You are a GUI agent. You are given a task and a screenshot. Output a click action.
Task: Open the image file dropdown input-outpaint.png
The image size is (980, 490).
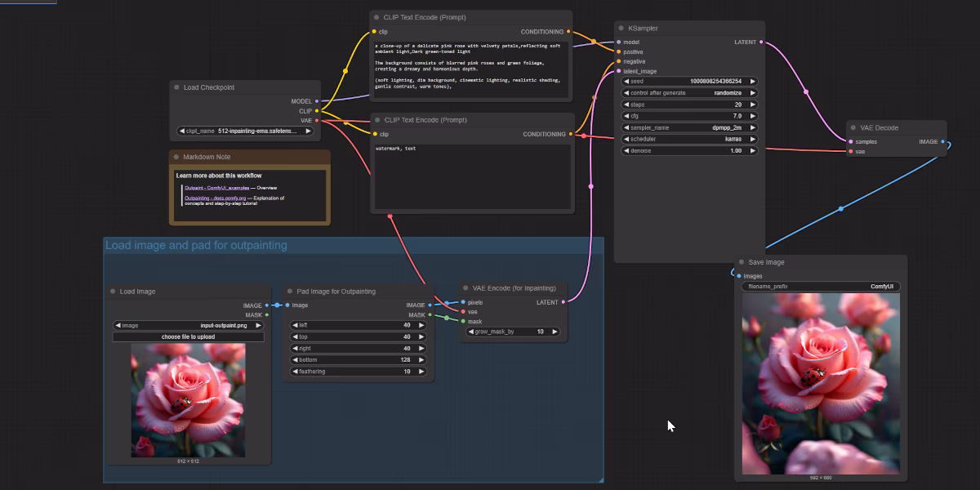189,325
